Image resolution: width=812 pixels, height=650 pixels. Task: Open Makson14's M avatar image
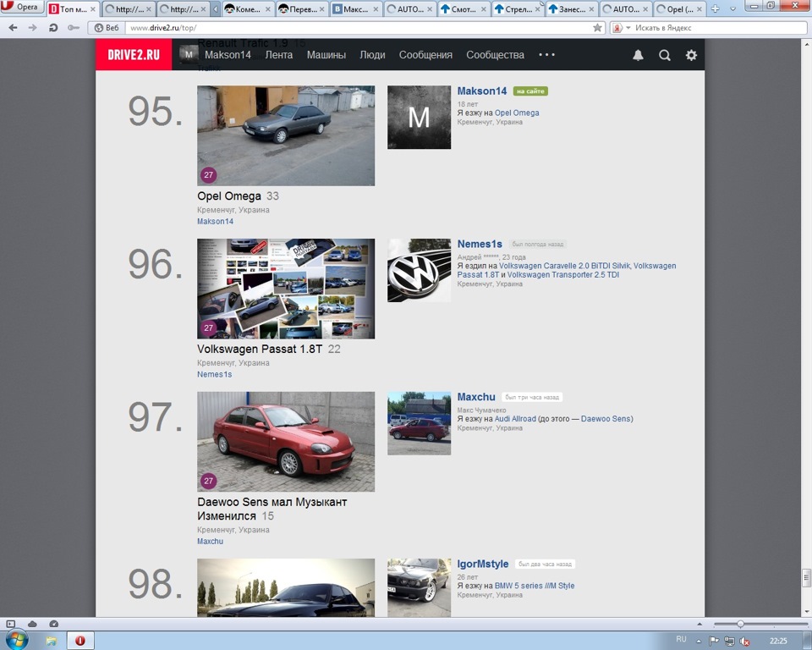(x=419, y=117)
